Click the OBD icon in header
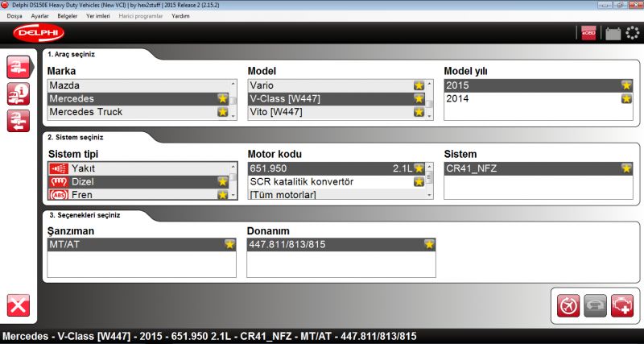Viewport: 644px width, 344px height. point(588,33)
